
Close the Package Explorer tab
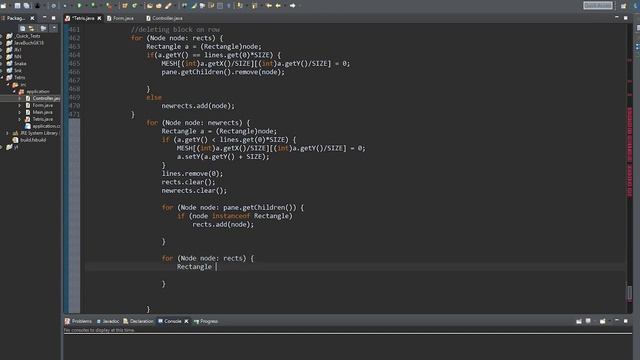click(x=32, y=18)
